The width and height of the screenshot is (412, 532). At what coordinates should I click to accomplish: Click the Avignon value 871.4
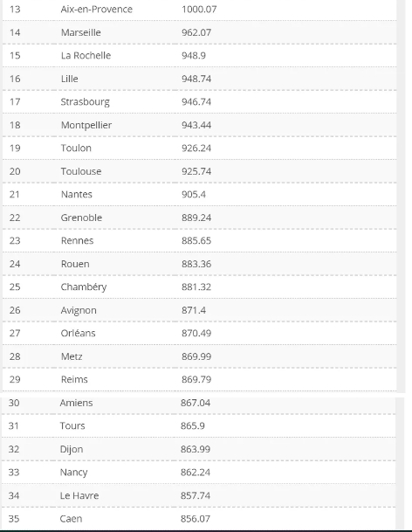click(x=194, y=310)
